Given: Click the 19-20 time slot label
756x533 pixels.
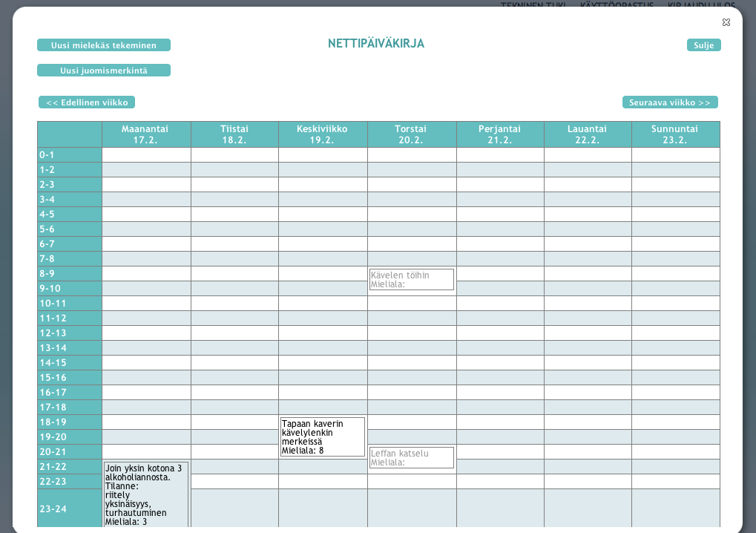Looking at the screenshot, I should (x=70, y=437).
